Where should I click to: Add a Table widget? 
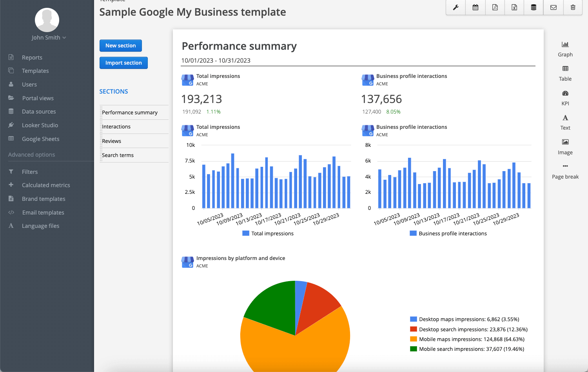[x=565, y=74]
